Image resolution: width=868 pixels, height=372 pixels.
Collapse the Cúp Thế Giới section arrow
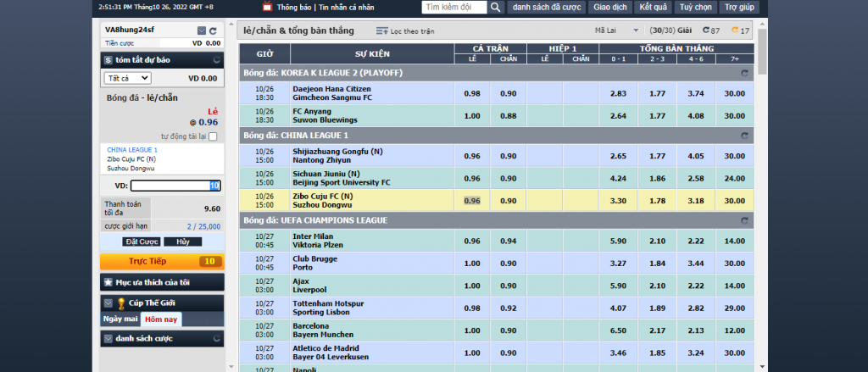[x=108, y=303]
